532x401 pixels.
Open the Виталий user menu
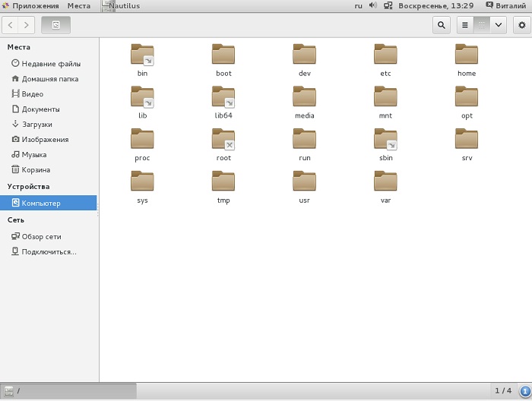506,6
